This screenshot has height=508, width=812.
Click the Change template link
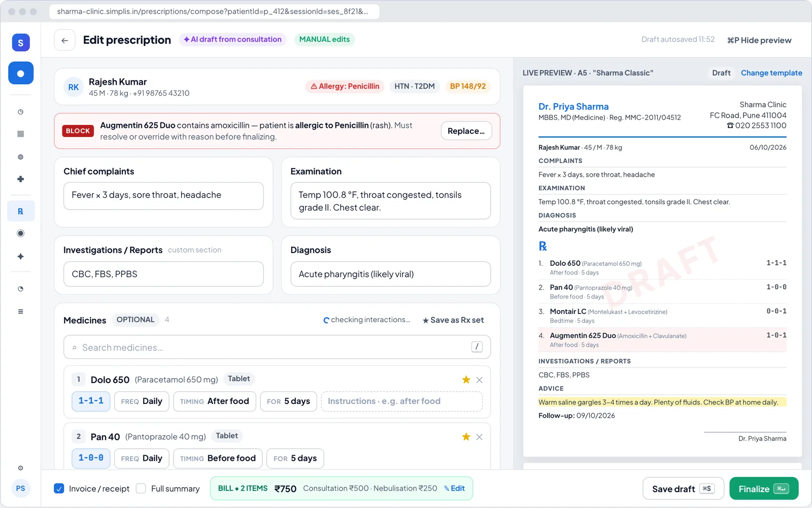click(x=771, y=73)
